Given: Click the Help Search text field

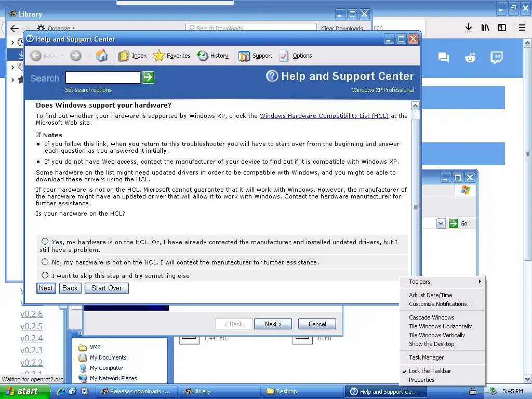Looking at the screenshot, I should 103,77.
